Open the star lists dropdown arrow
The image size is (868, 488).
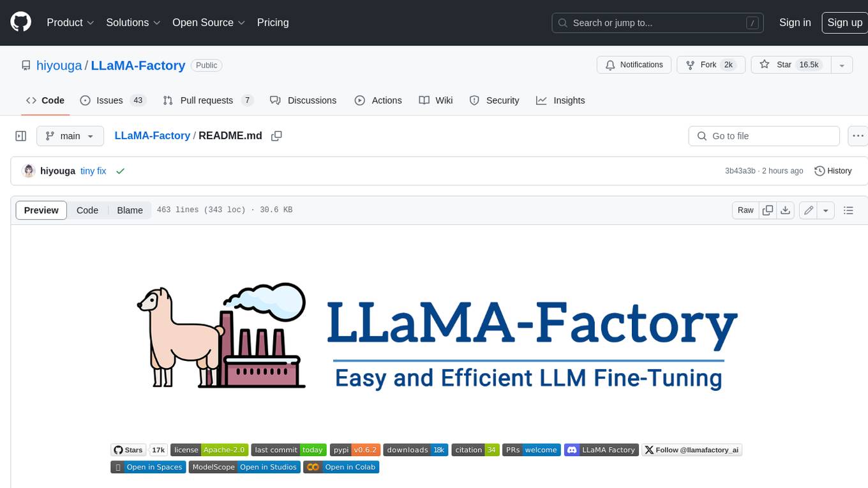(x=842, y=65)
